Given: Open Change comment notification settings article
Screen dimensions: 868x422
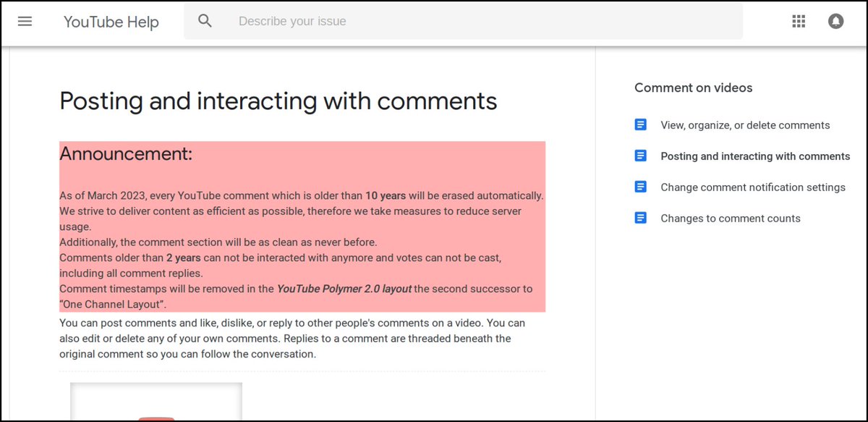Looking at the screenshot, I should (x=753, y=187).
